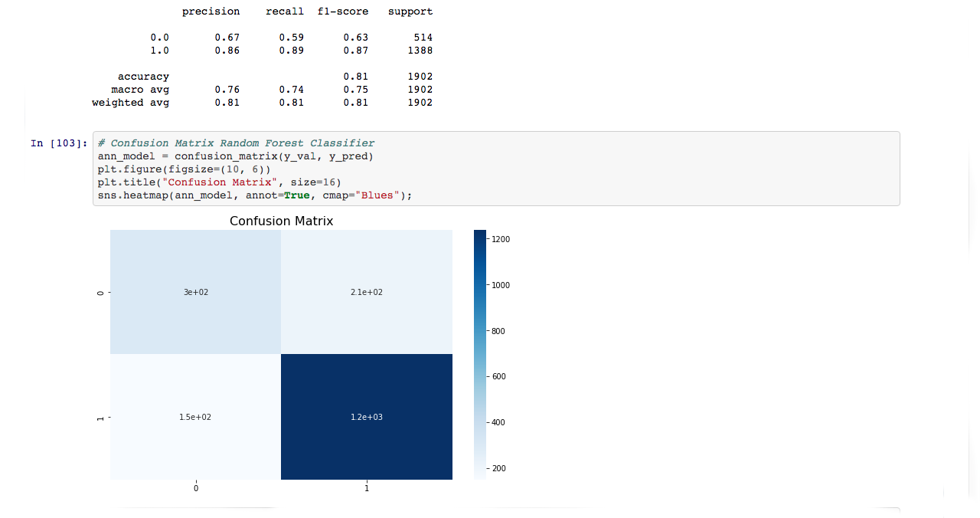Select the In [103] cell prompt label
980x518 pixels.
(59, 143)
